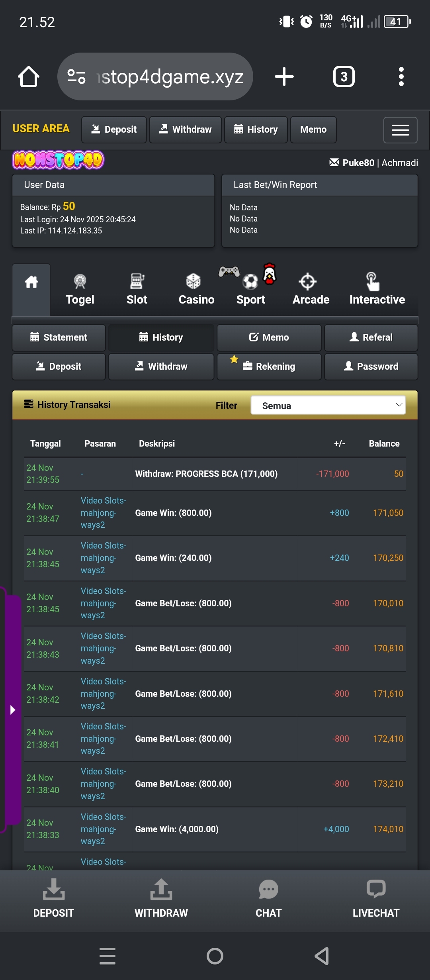This screenshot has height=980, width=430.
Task: Open Memo in the account button grid
Action: [269, 337]
